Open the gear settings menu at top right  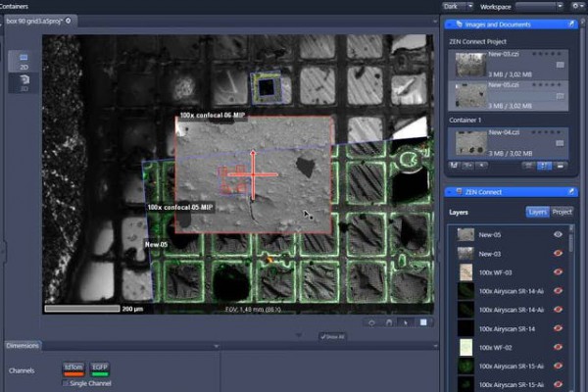click(x=576, y=6)
